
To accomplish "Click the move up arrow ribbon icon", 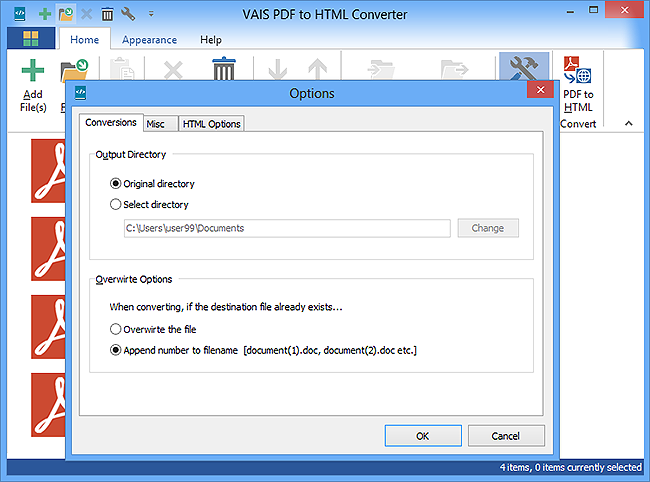I will 318,69.
